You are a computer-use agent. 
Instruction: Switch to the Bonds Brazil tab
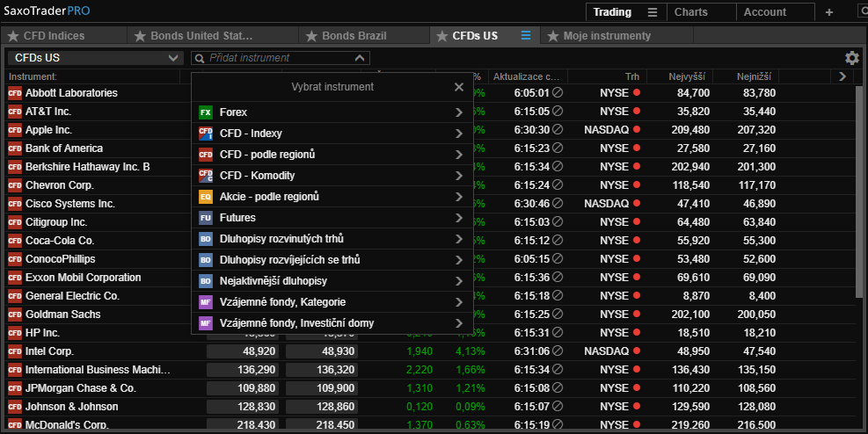click(x=364, y=36)
